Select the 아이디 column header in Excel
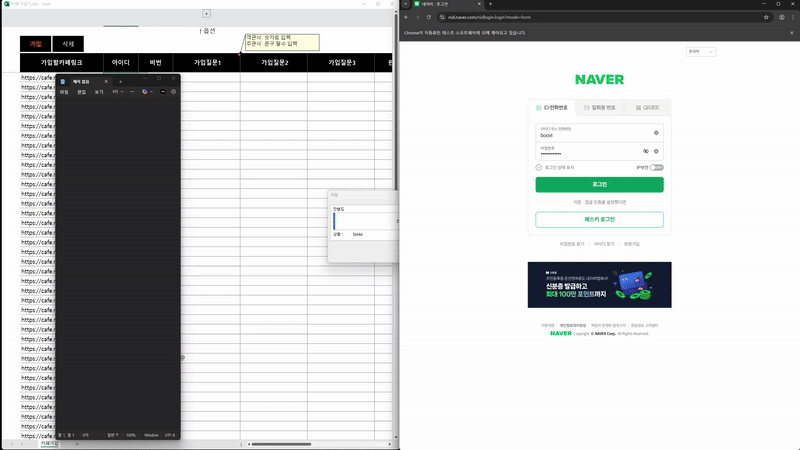Screen dimensions: 800x450 coord(121,62)
